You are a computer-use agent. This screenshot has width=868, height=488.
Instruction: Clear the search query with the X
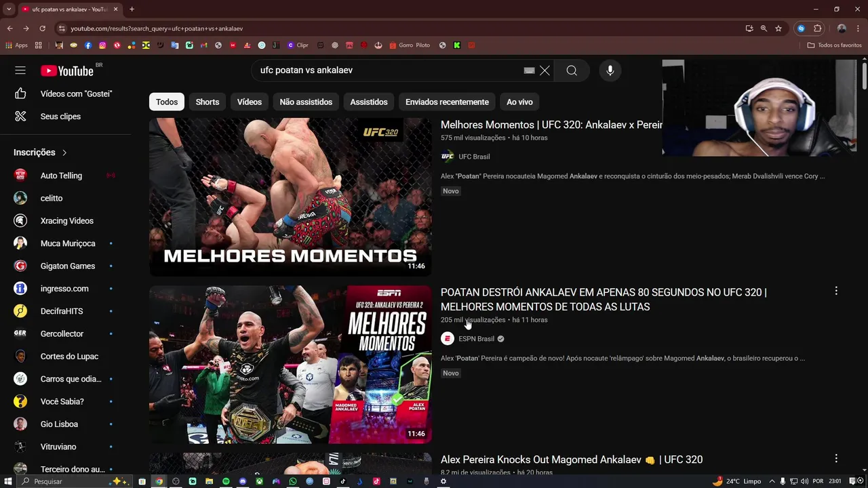pyautogui.click(x=545, y=70)
